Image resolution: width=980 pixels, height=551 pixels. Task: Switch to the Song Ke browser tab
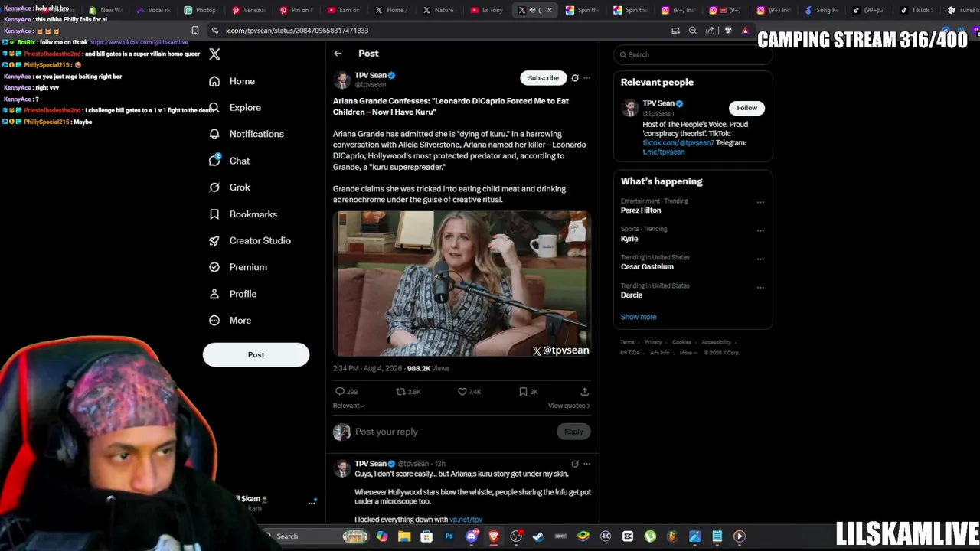coord(822,10)
